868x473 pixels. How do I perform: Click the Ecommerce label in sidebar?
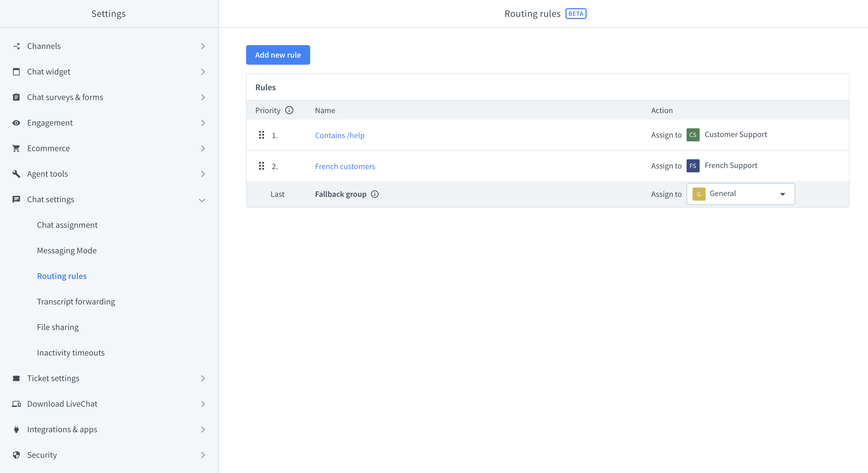pyautogui.click(x=49, y=148)
